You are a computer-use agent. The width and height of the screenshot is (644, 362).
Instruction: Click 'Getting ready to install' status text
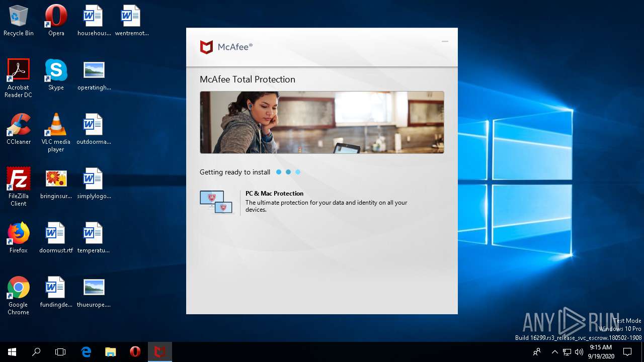(x=235, y=172)
